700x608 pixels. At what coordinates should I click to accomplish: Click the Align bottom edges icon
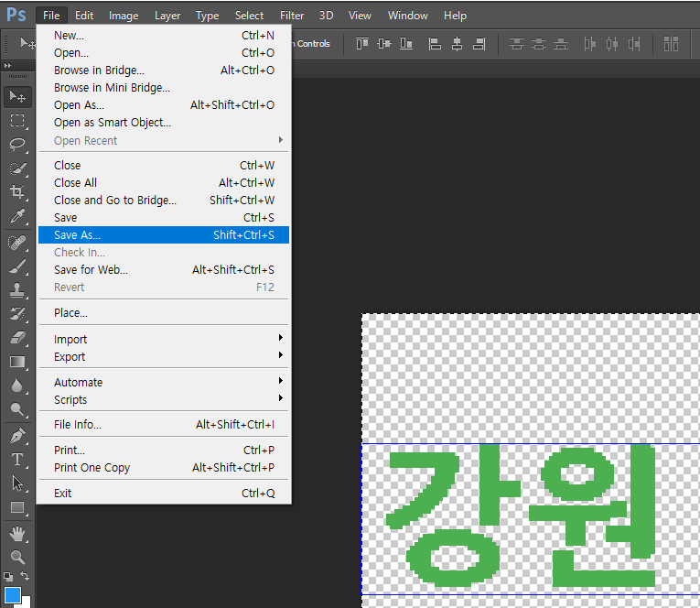[405, 44]
